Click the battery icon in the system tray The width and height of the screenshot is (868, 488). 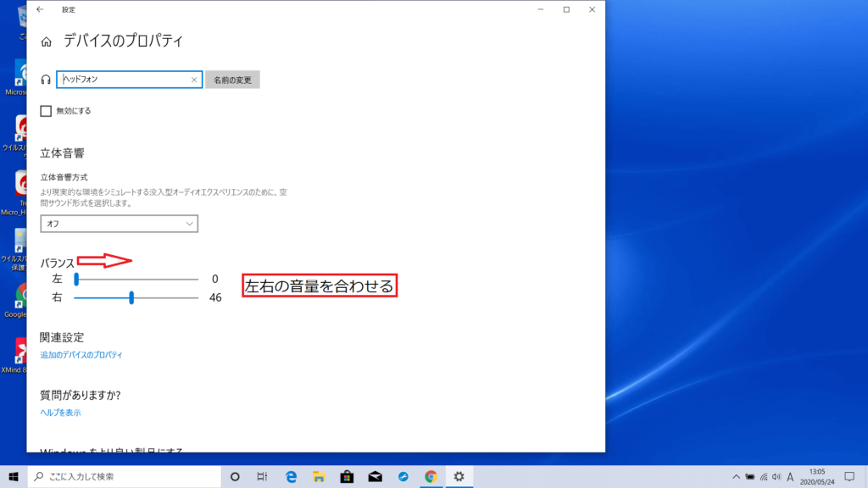tap(750, 476)
